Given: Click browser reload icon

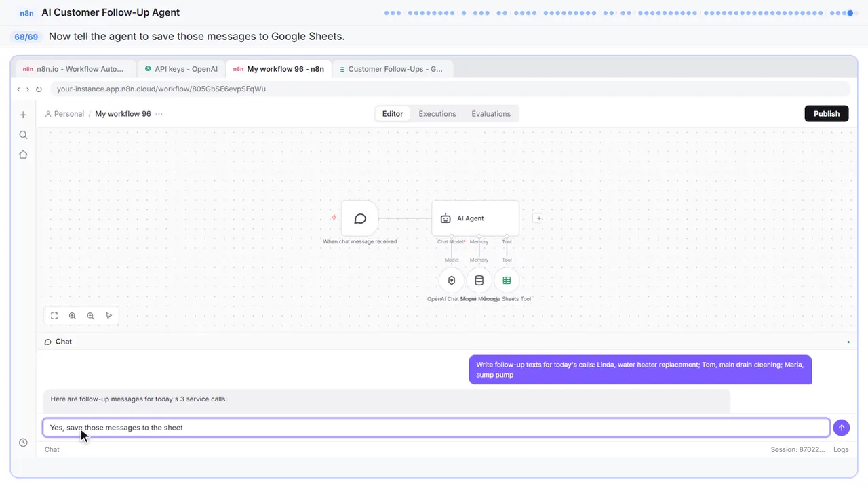Looking at the screenshot, I should click(x=39, y=89).
